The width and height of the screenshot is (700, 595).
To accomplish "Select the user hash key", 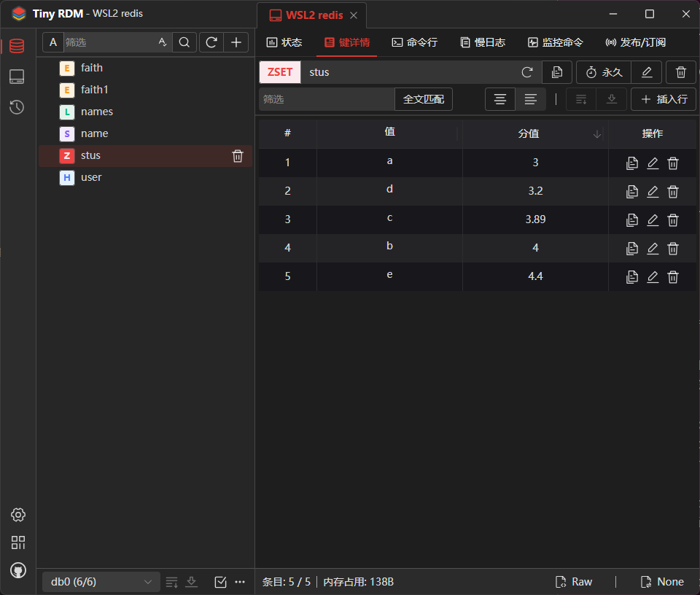I will pos(146,177).
